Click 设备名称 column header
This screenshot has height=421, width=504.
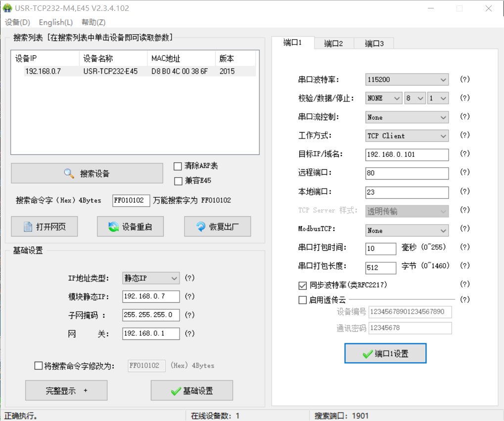click(113, 58)
